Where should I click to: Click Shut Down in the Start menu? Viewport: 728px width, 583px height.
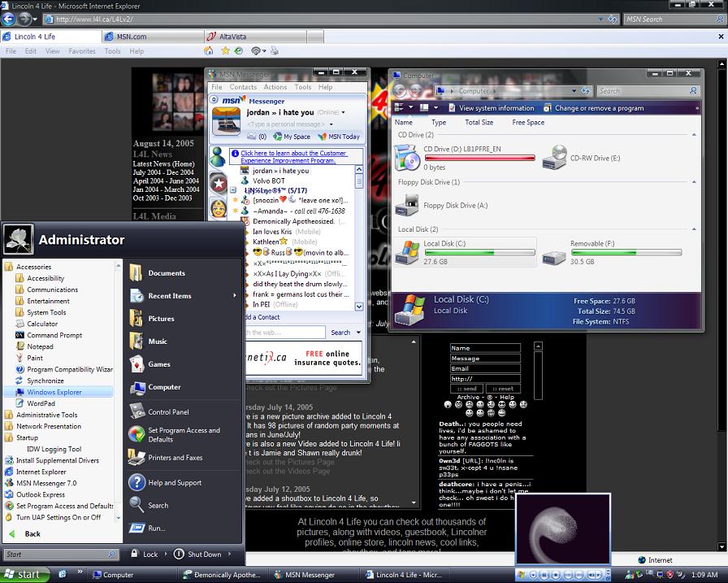tap(204, 555)
